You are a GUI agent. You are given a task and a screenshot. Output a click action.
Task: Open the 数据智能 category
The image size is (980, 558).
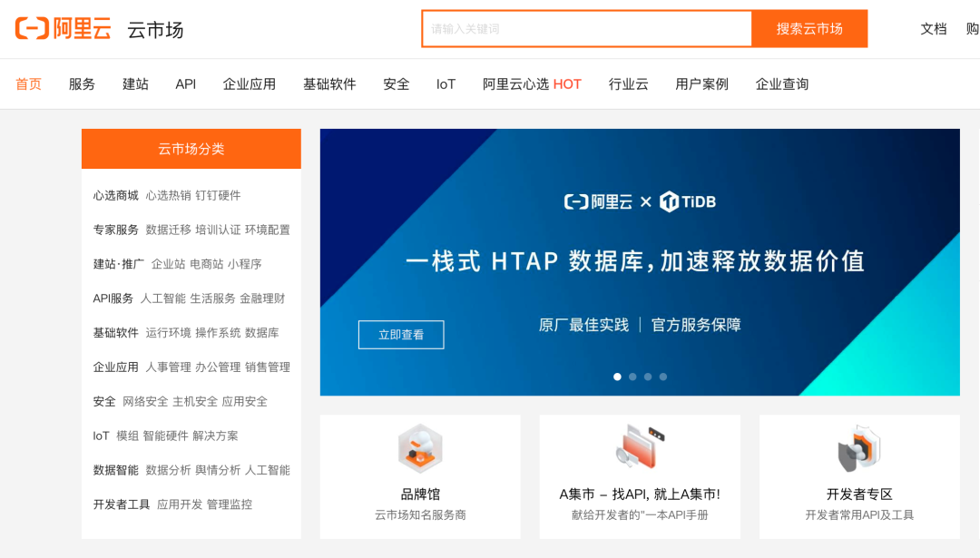tap(115, 471)
